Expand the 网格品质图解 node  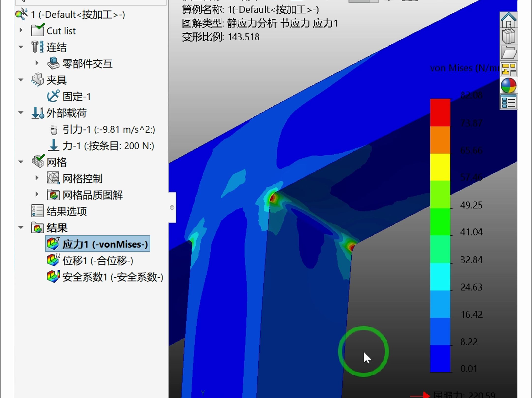pos(37,194)
